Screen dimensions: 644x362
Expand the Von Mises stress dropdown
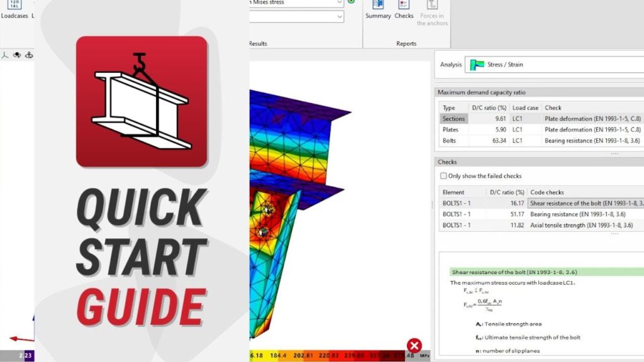[x=340, y=3]
